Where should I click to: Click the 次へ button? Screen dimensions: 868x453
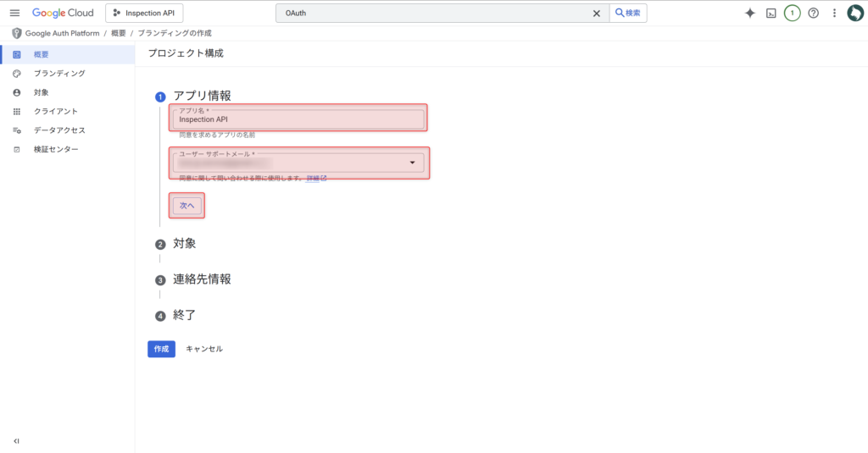pos(187,206)
